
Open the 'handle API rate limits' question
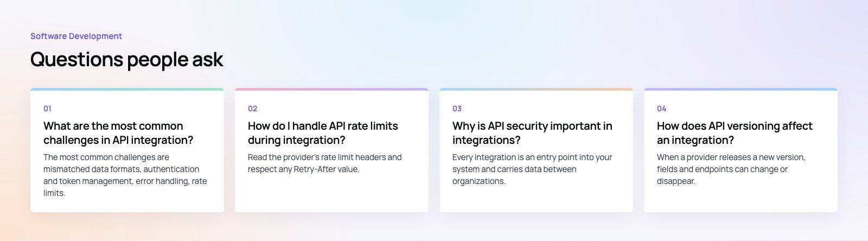[323, 133]
